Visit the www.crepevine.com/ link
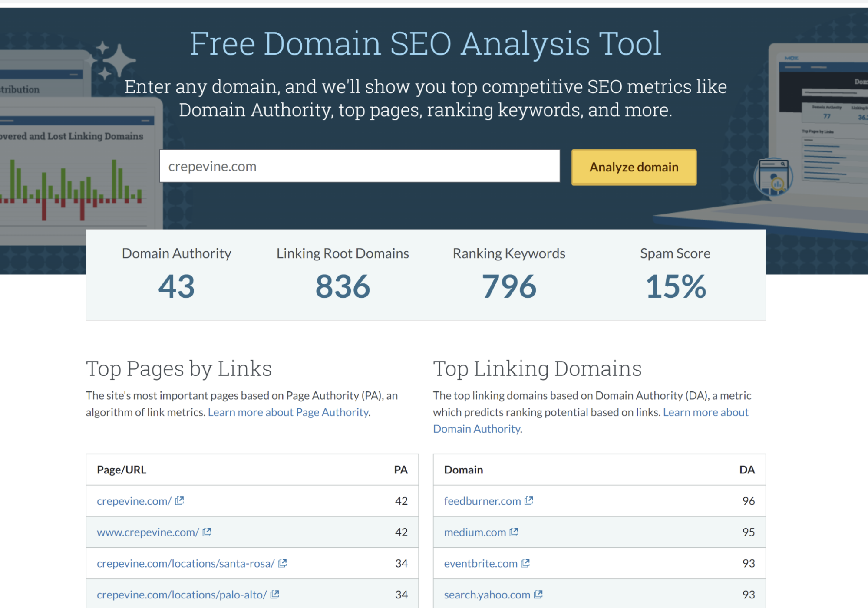 [x=148, y=532]
